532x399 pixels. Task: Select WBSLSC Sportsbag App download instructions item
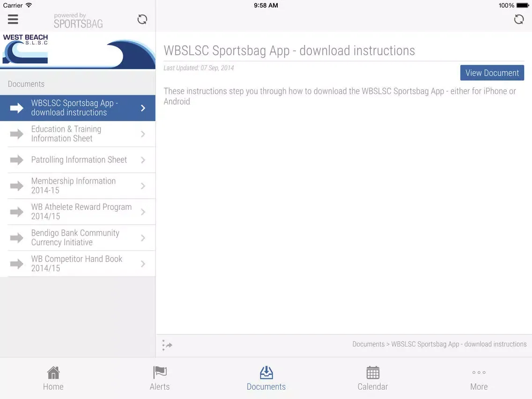tap(78, 108)
